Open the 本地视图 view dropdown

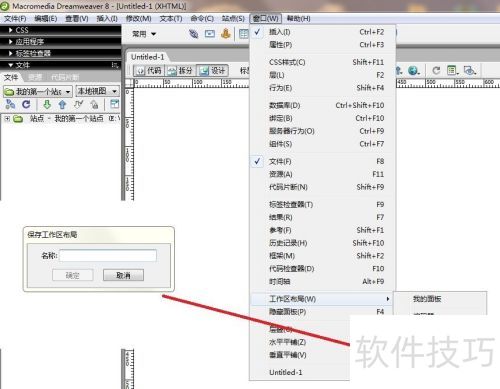[x=97, y=91]
